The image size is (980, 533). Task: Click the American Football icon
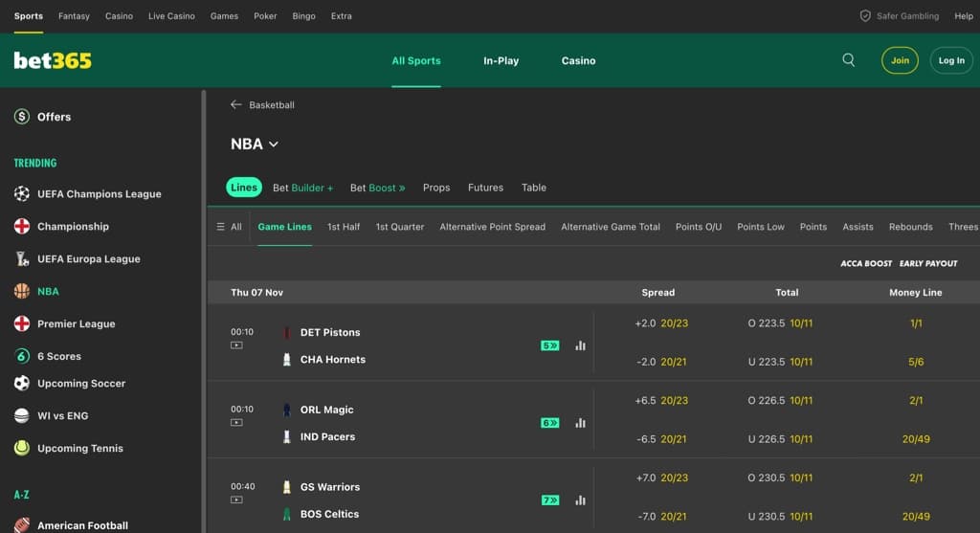pos(22,525)
